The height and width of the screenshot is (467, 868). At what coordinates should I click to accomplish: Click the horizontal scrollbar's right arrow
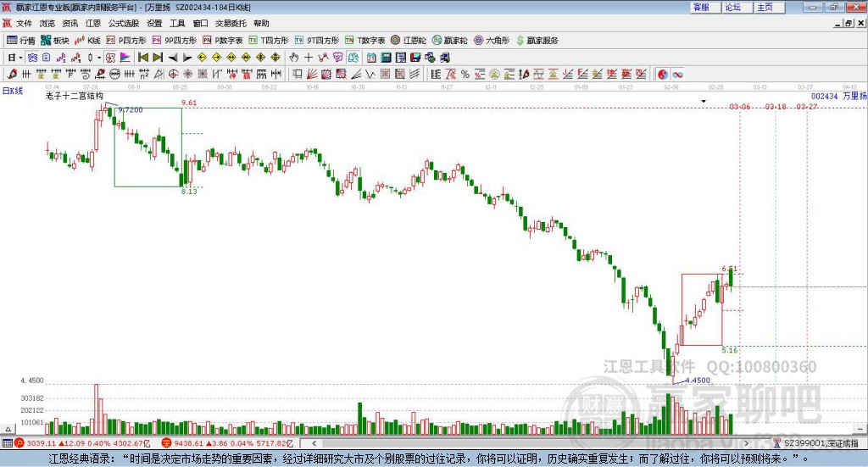[747, 443]
